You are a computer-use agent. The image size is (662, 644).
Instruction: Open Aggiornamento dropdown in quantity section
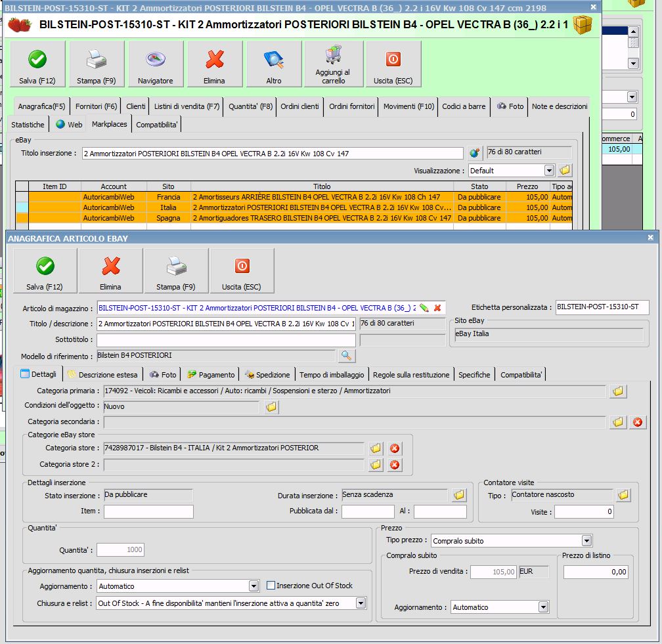click(x=254, y=586)
